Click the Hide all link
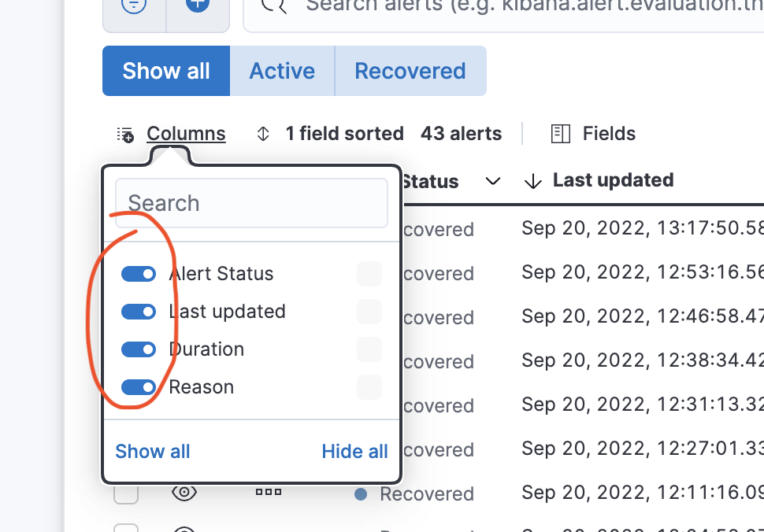Screen dimensions: 764x532 [x=354, y=451]
